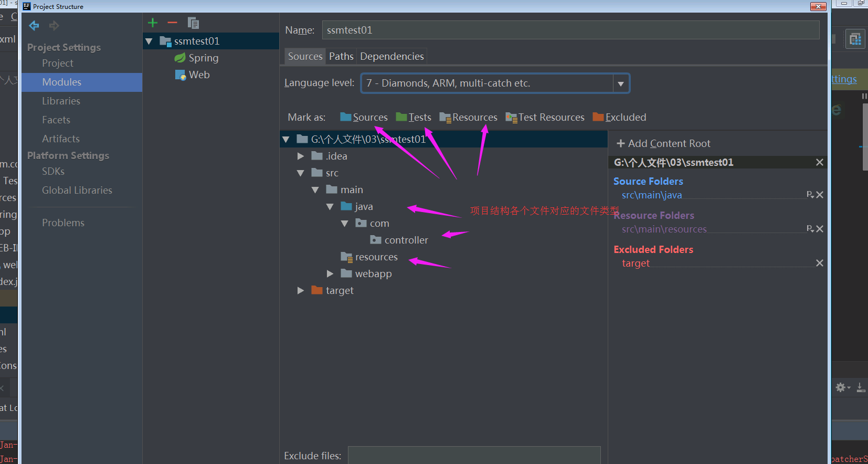868x464 pixels.
Task: Open Artifacts settings
Action: click(x=61, y=139)
